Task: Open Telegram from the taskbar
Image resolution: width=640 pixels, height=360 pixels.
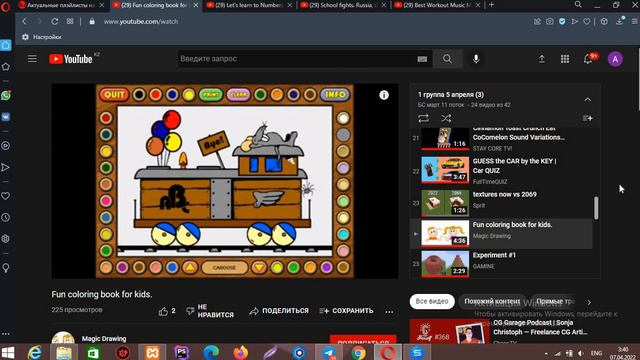Action: click(329, 352)
